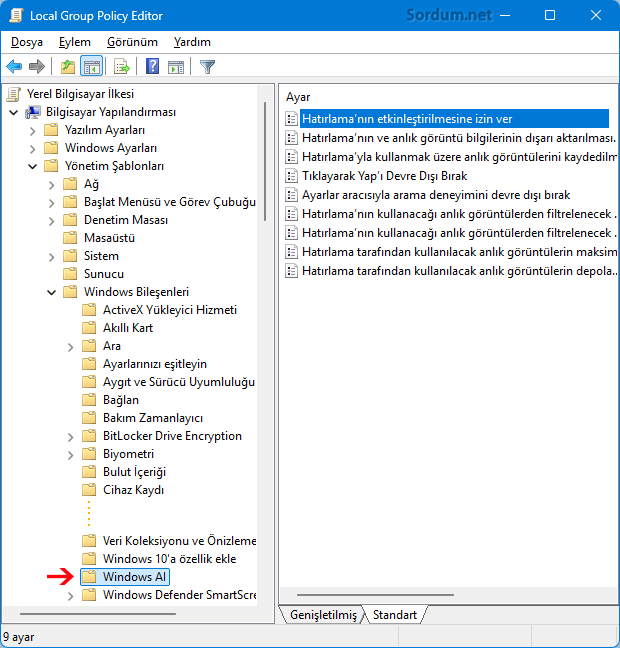Collapse the Yönetim Şablonları tree node
The image size is (620, 648).
point(32,166)
